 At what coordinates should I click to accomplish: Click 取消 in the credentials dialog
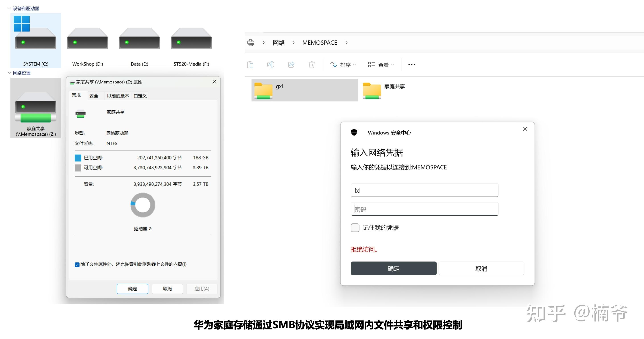pyautogui.click(x=481, y=269)
